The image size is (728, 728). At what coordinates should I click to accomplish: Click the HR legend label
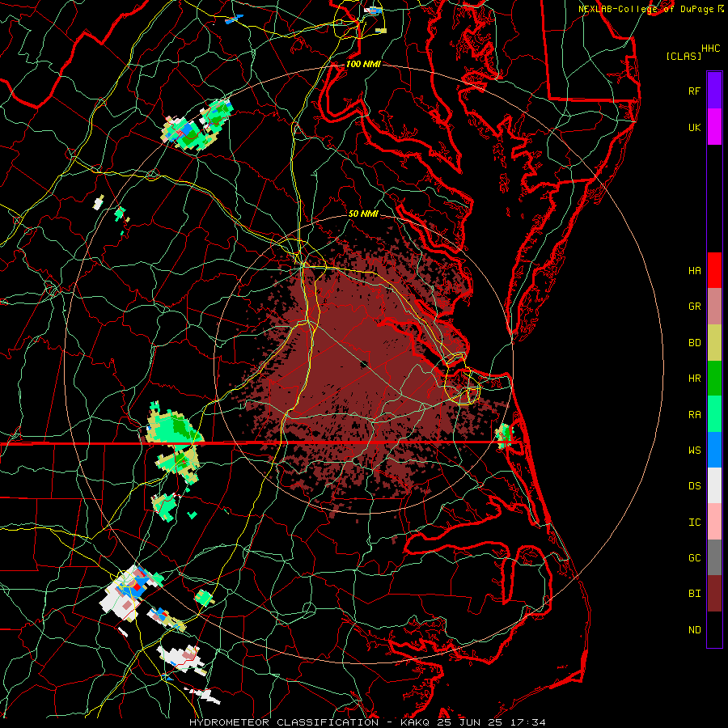694,379
